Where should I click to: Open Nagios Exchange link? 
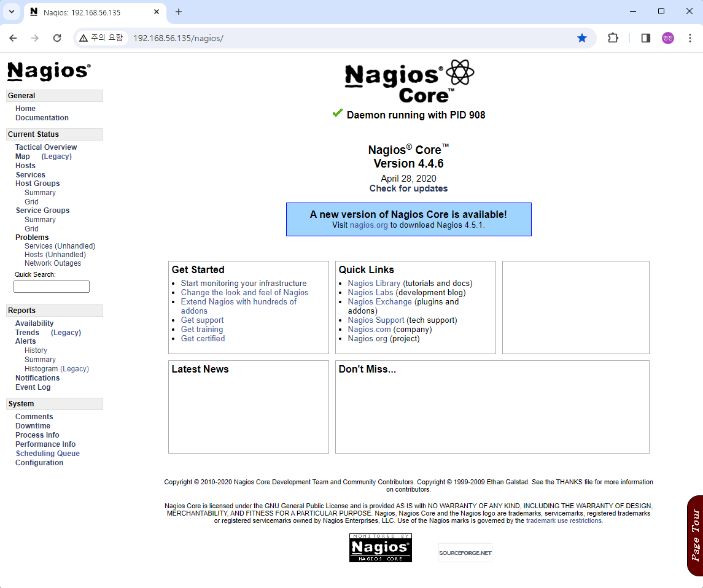380,301
